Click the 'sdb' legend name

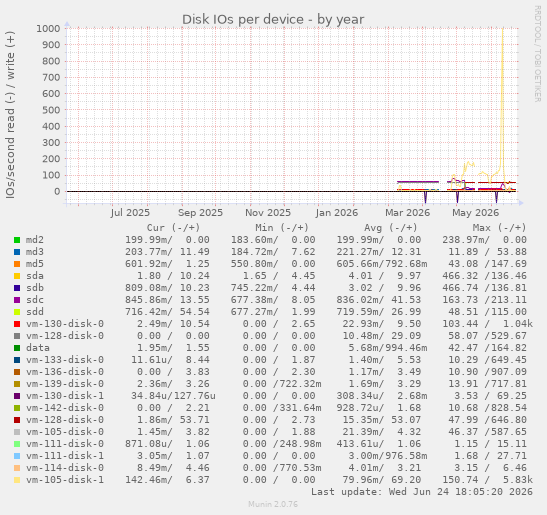tap(35, 288)
